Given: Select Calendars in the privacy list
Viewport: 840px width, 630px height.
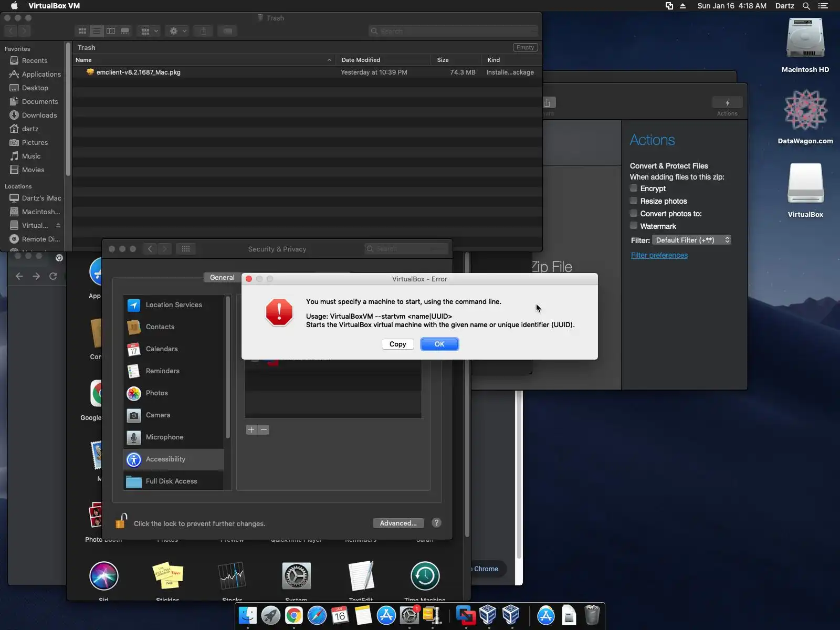Looking at the screenshot, I should coord(174,349).
